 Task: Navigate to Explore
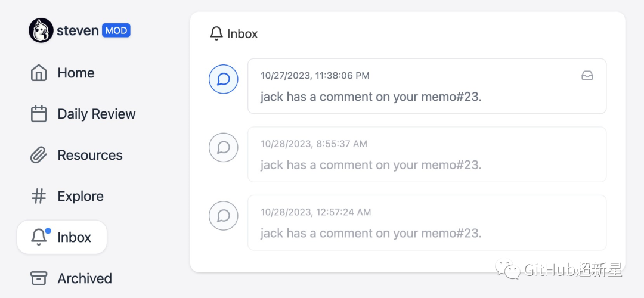point(80,196)
